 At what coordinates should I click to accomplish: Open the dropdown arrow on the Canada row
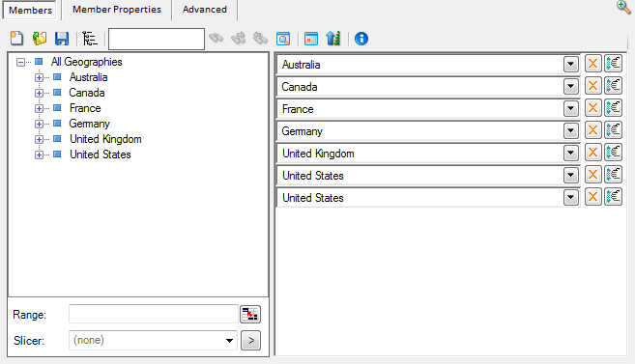click(570, 86)
